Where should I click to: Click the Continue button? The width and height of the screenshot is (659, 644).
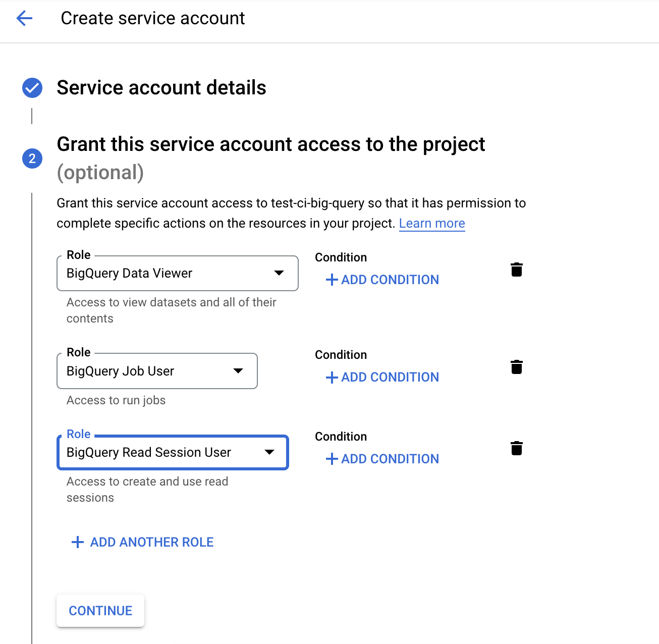click(x=100, y=611)
